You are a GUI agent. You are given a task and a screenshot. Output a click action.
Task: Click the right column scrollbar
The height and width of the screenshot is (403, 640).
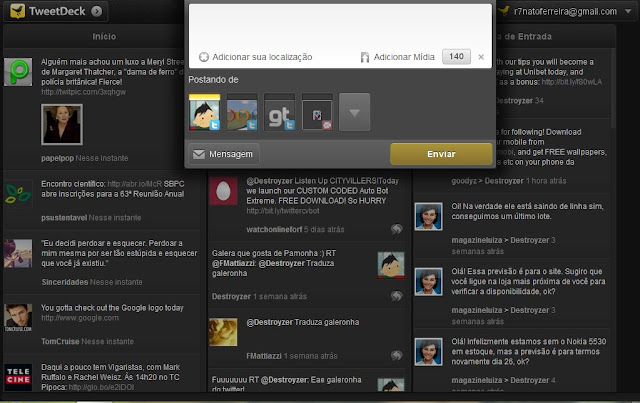(613, 88)
